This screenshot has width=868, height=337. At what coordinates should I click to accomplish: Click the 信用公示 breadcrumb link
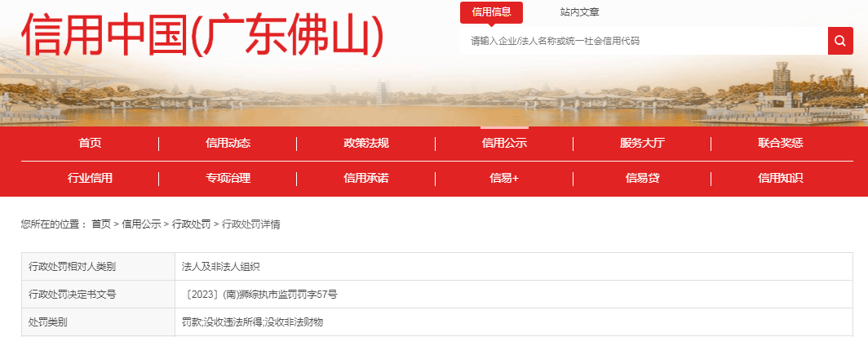tap(142, 224)
